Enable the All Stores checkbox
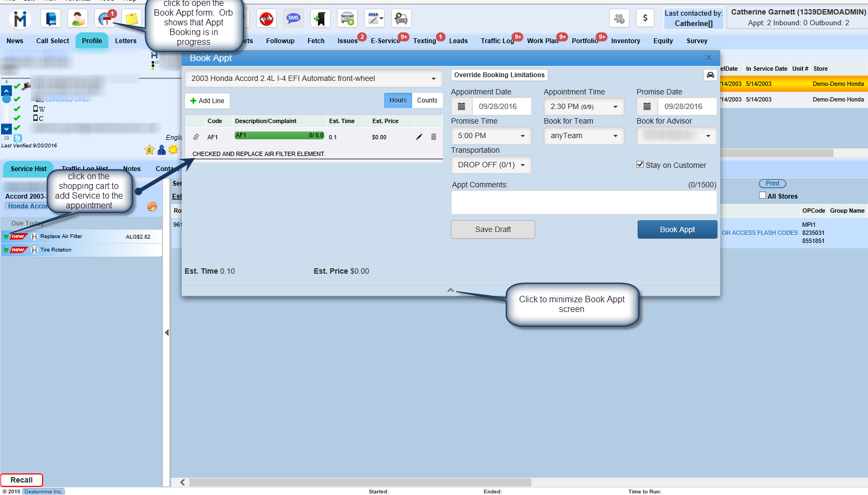Screen dimensions: 868x495 click(762, 195)
